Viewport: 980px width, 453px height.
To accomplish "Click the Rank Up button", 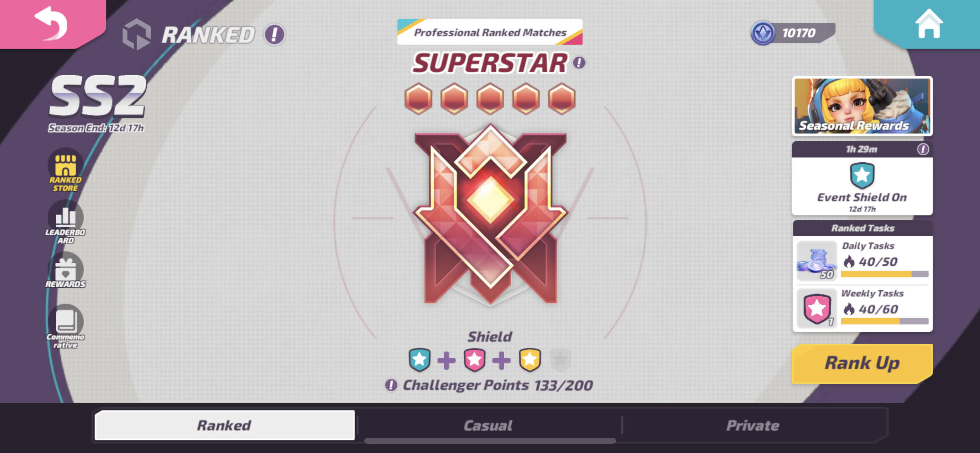I will tap(862, 363).
